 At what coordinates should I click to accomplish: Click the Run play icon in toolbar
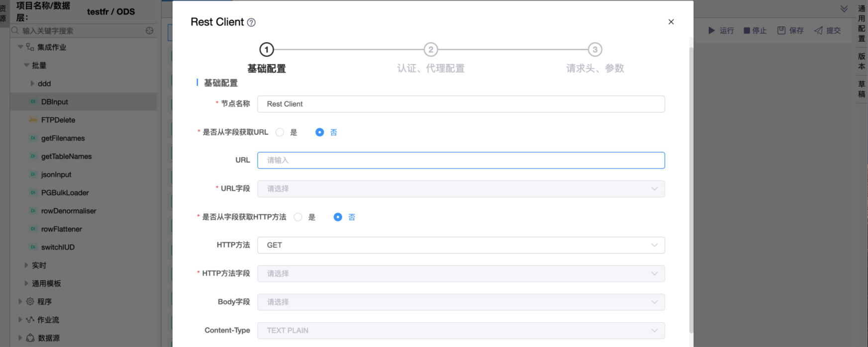pos(711,30)
